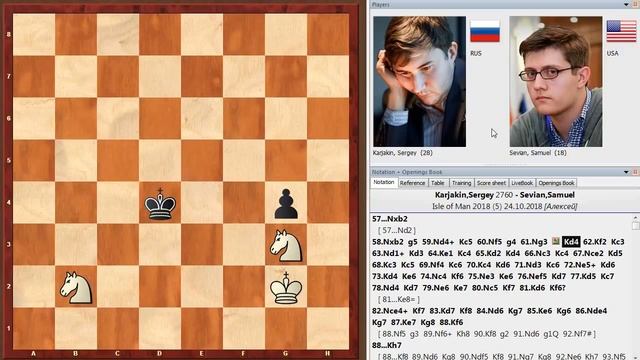Image resolution: width=640 pixels, height=360 pixels.
Task: Select the black pawn on g4
Action: [286, 203]
